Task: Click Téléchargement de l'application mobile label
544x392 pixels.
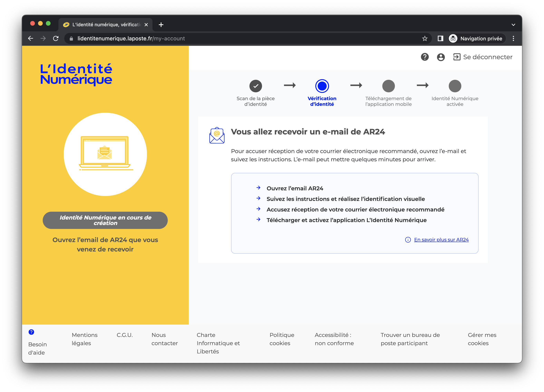Action: pos(388,101)
